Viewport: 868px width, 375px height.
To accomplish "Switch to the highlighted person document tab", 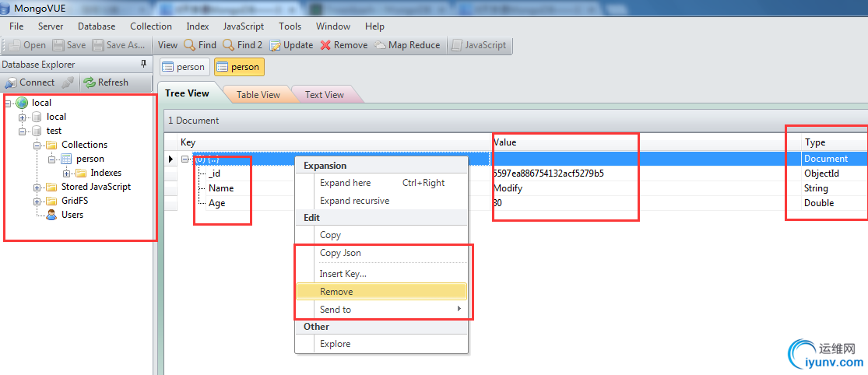I will (x=239, y=67).
